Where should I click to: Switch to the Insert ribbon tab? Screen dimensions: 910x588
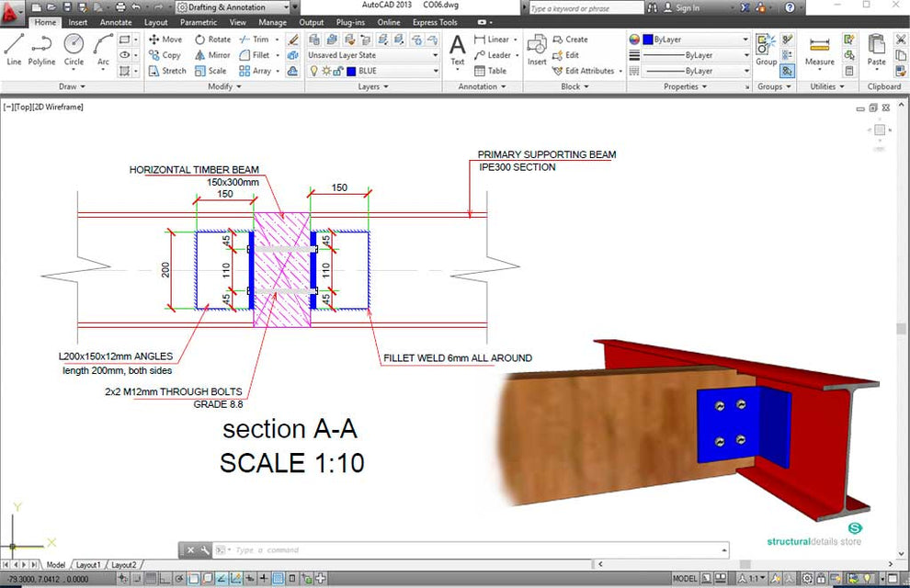click(x=78, y=22)
